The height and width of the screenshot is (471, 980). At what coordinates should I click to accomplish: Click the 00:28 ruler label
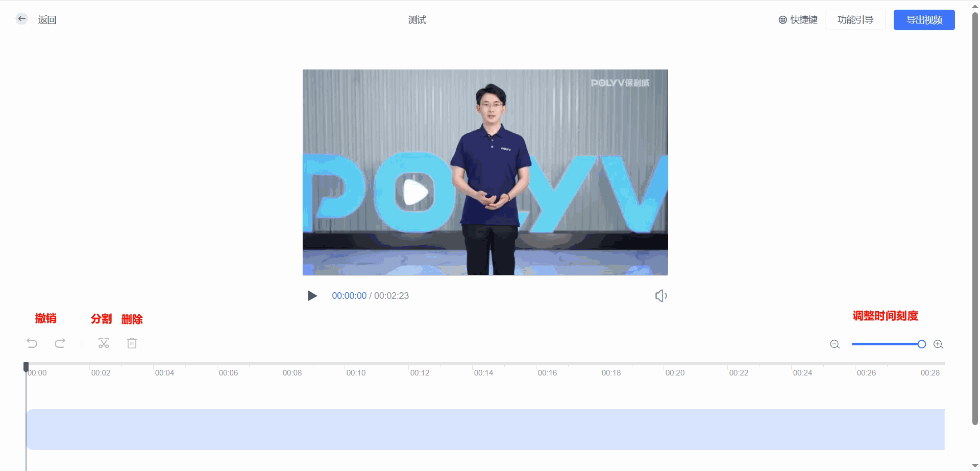(930, 373)
